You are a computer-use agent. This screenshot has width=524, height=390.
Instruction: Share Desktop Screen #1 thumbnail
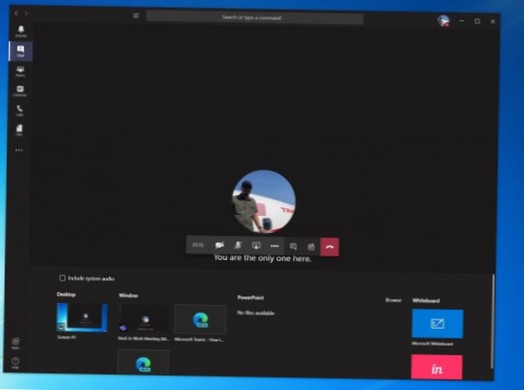pyautogui.click(x=82, y=317)
